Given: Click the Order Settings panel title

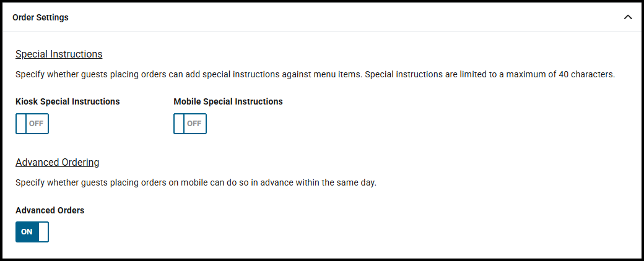Looking at the screenshot, I should 40,17.
